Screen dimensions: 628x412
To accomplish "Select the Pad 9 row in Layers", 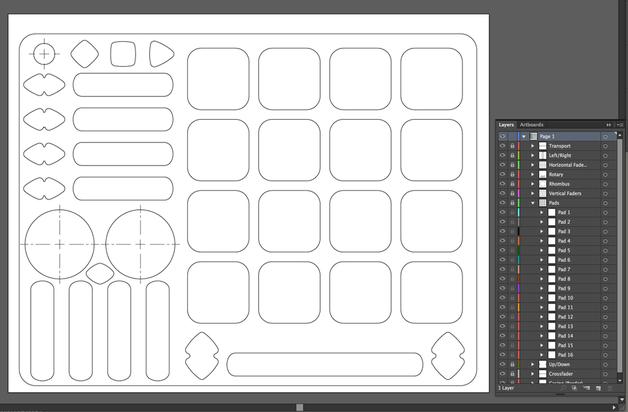I will [x=558, y=289].
